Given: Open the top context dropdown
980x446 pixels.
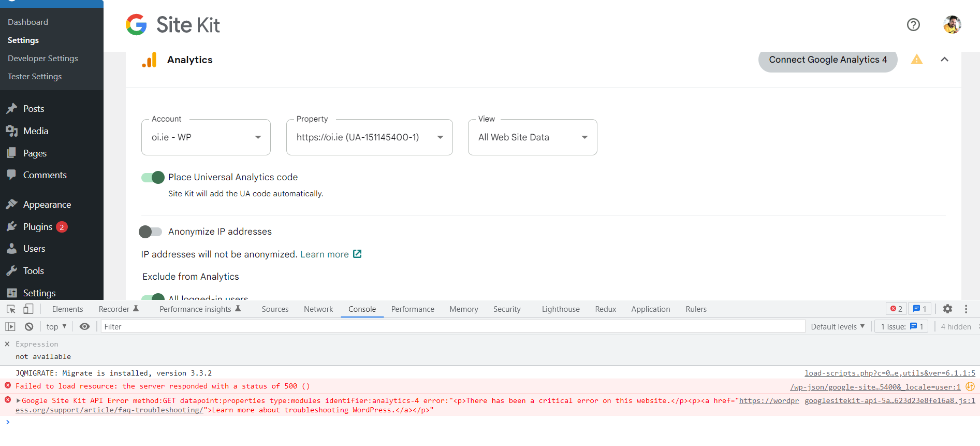Looking at the screenshot, I should click(56, 326).
